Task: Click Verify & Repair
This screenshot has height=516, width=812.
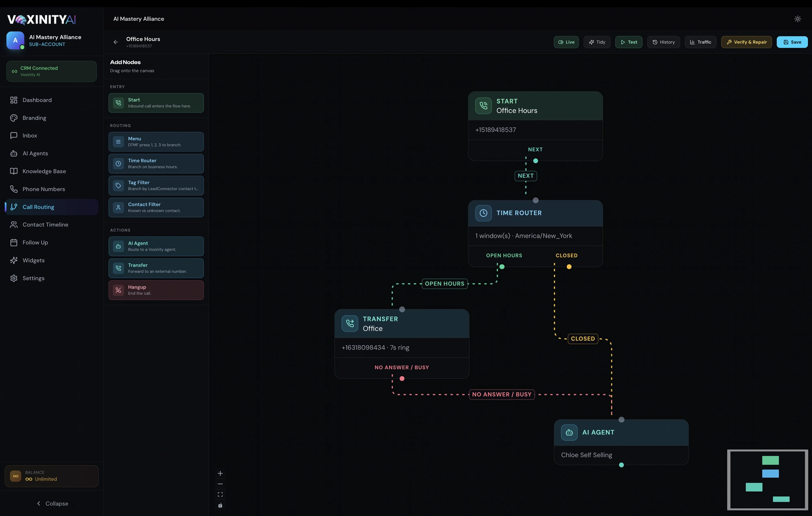Action: click(x=746, y=42)
